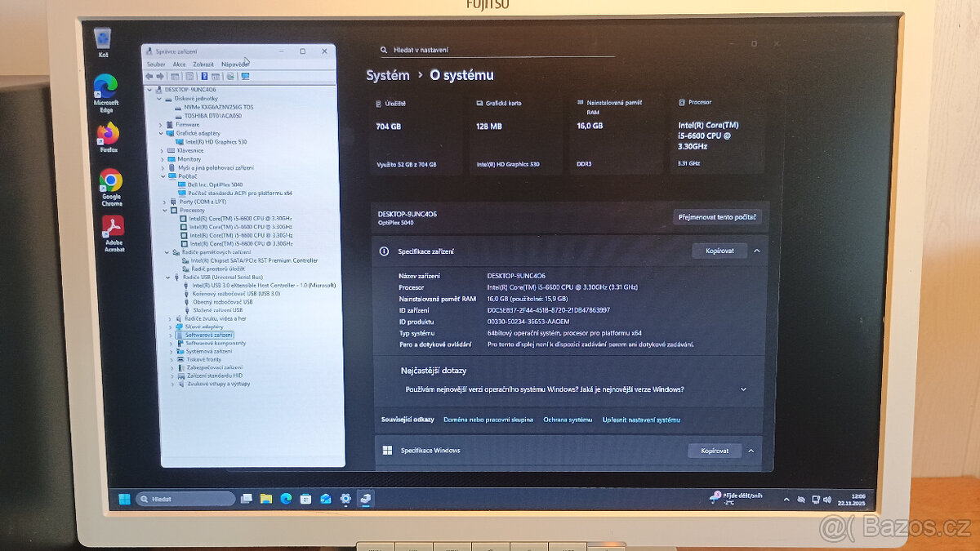Click the Back arrow in Správce zařízení toolbar
Screen dimensions: 980x551
[x=149, y=76]
